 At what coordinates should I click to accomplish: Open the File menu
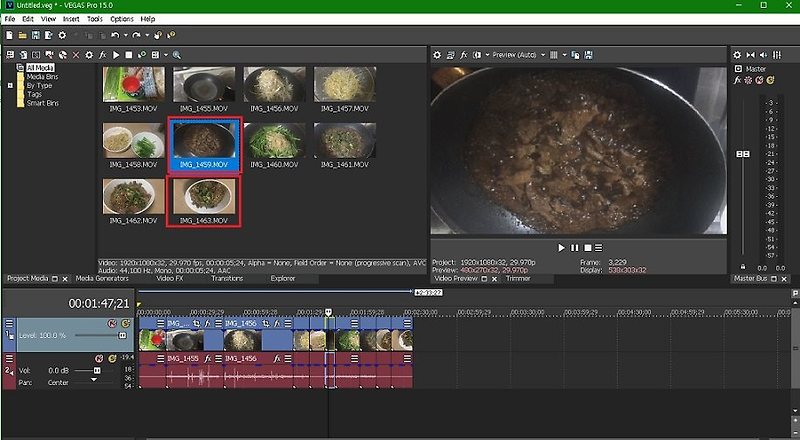(x=10, y=19)
